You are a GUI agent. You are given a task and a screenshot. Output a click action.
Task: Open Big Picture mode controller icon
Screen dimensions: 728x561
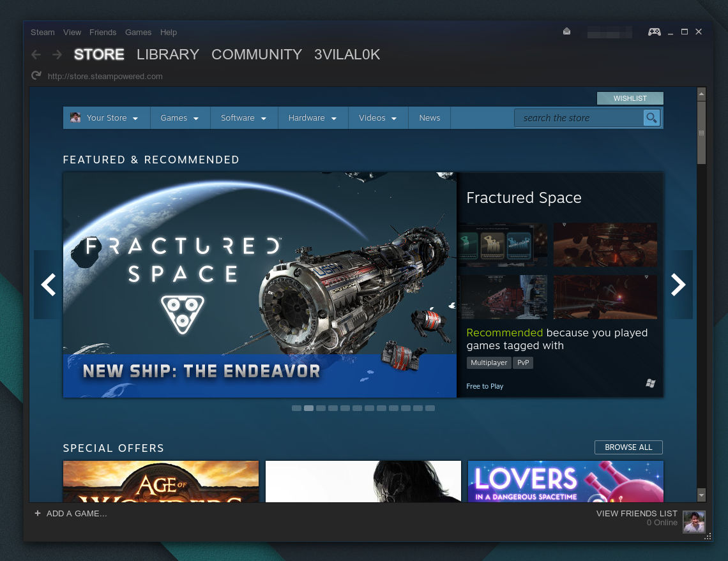pos(654,32)
